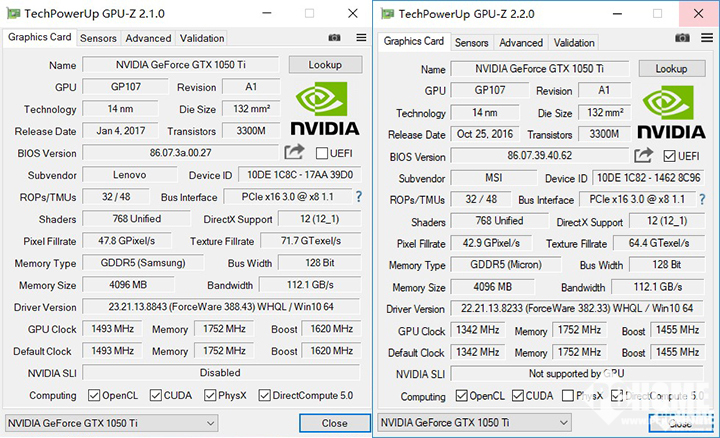Click Driver Version field with ForceWare 388.43
This screenshot has width=720, height=438.
(221, 307)
